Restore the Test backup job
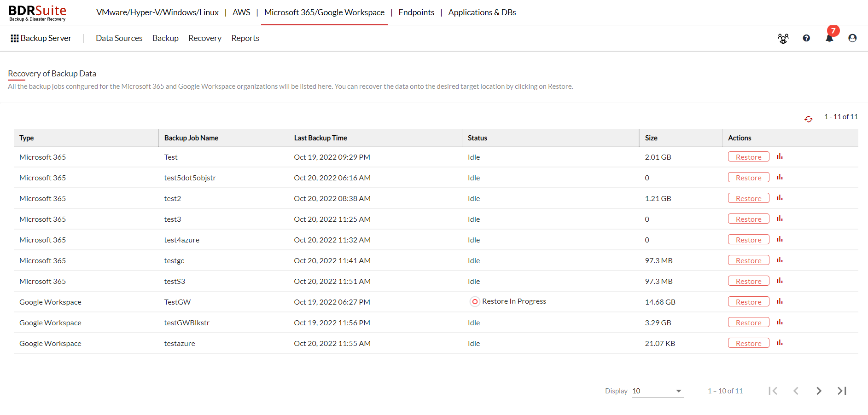 click(748, 157)
